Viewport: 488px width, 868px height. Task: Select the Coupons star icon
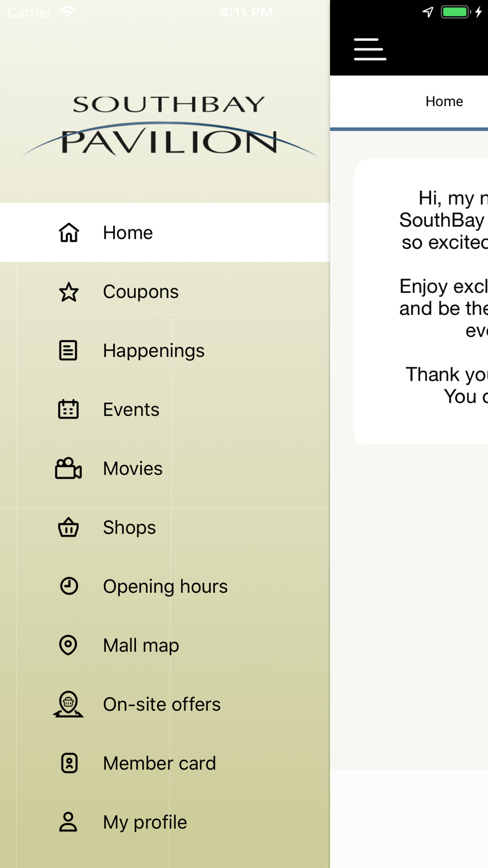click(x=69, y=292)
